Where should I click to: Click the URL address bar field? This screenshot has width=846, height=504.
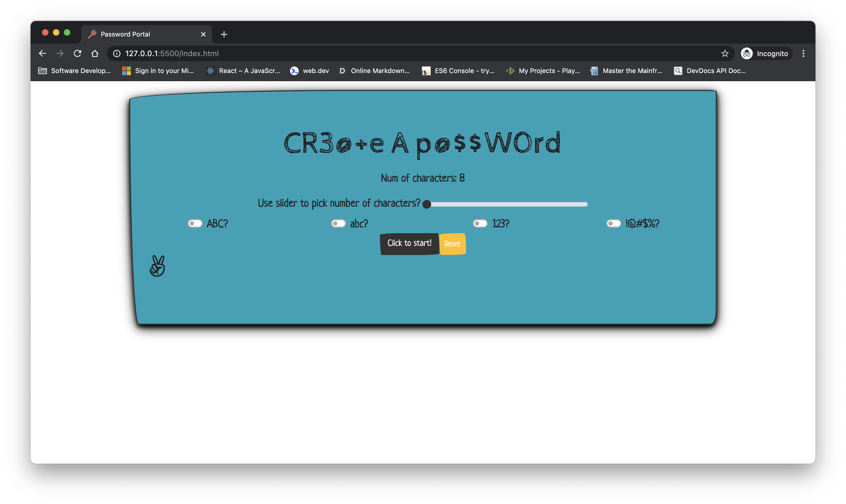click(x=408, y=53)
